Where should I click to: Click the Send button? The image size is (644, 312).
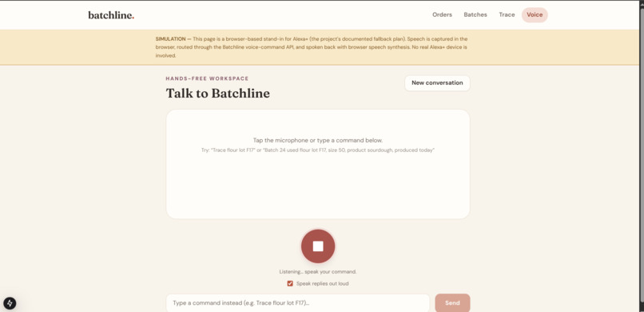(452, 303)
